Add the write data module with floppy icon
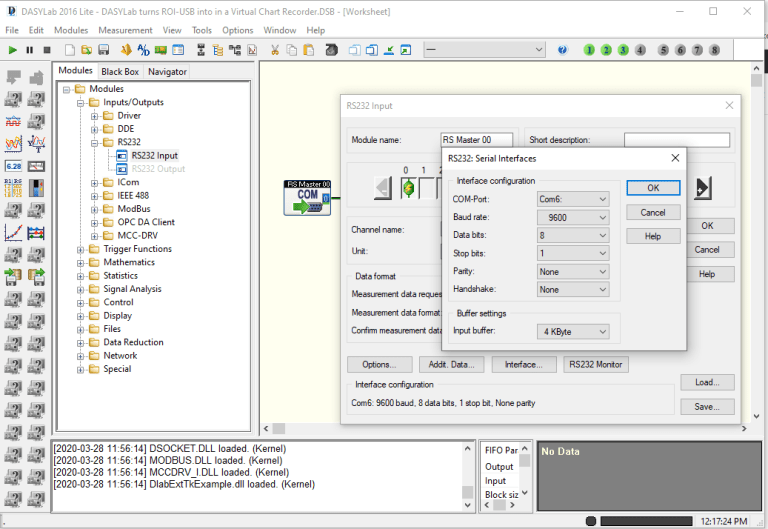Screen dimensions: 768x529 [x=13, y=277]
